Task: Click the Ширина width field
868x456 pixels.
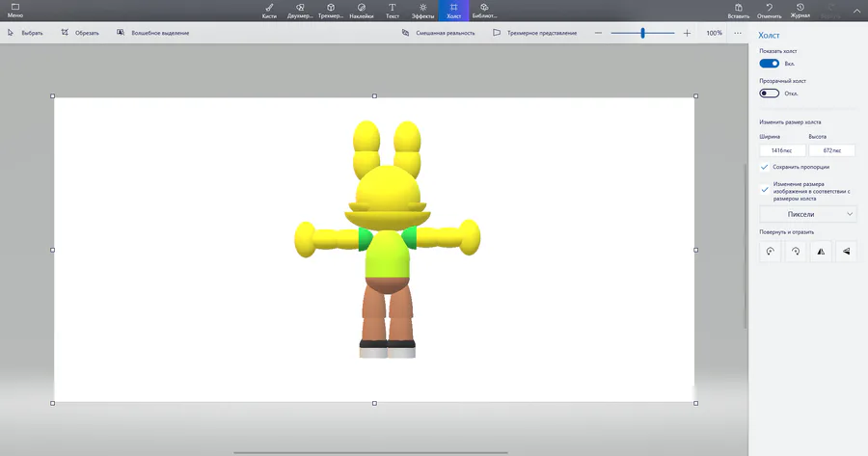Action: pyautogui.click(x=781, y=150)
